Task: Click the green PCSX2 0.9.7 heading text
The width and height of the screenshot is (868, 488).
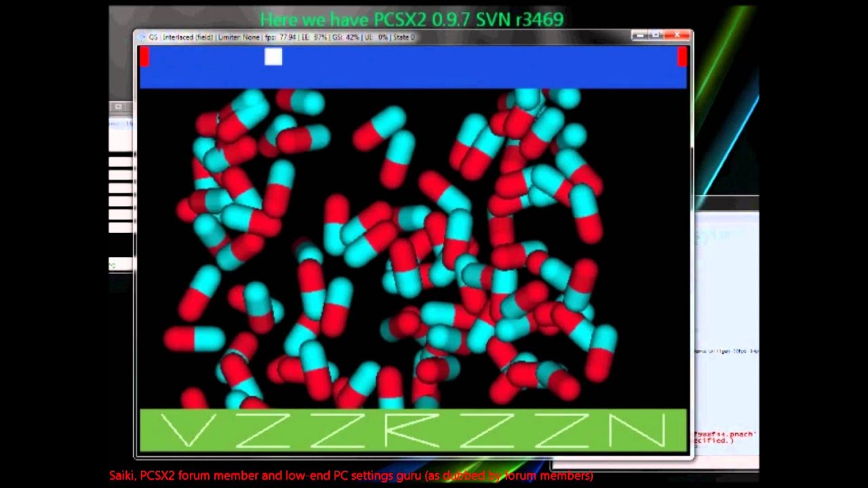Action: [x=412, y=20]
